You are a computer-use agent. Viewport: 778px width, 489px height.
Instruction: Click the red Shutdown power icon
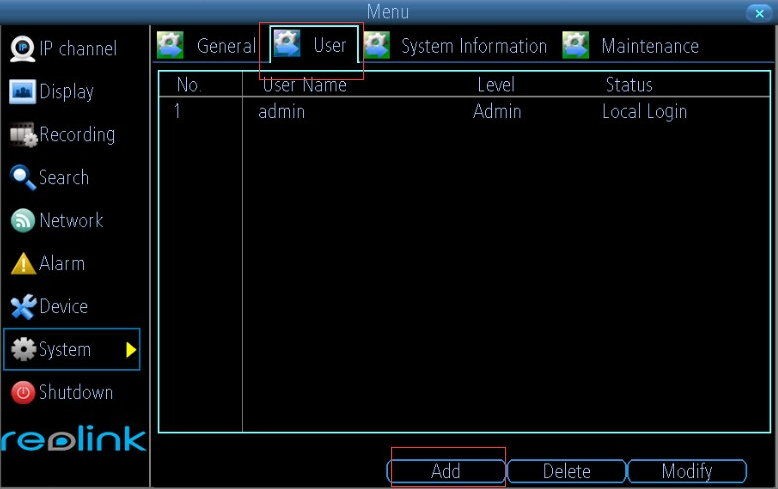(22, 393)
